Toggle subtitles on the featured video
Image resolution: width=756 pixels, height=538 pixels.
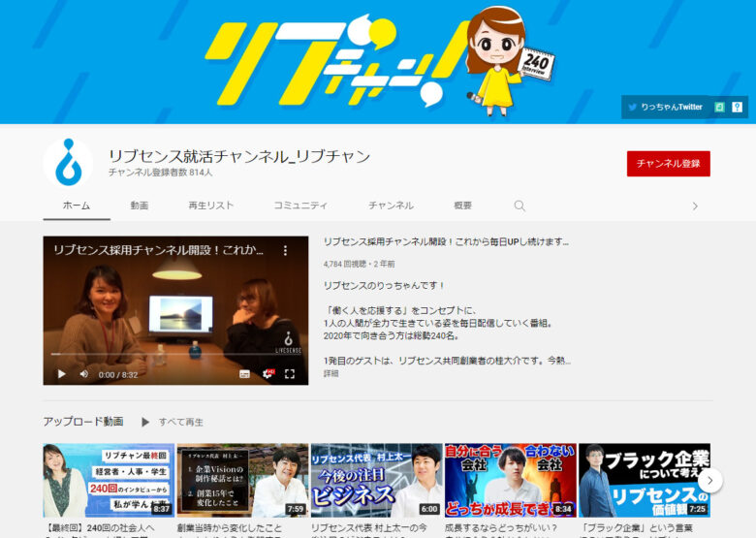tap(244, 374)
